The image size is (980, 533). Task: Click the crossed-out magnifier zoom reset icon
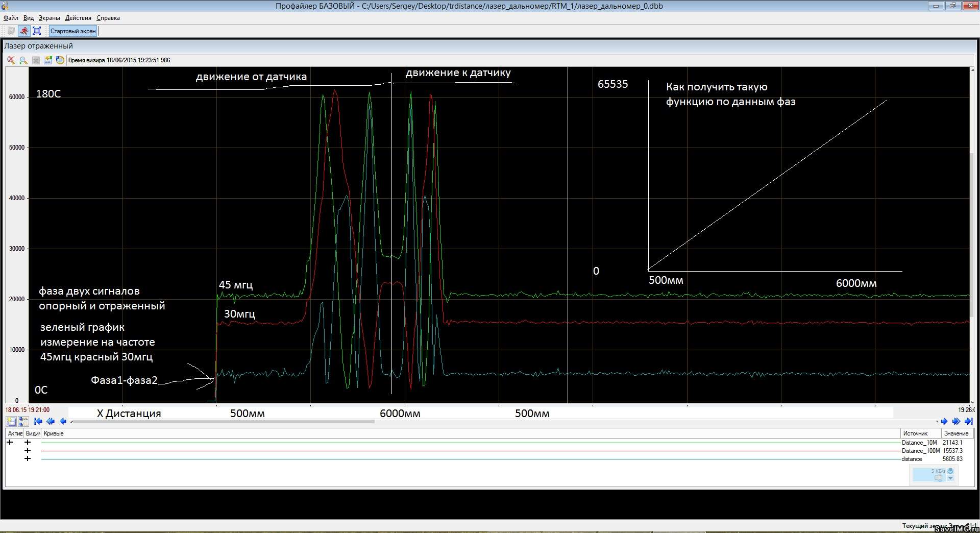click(x=11, y=60)
